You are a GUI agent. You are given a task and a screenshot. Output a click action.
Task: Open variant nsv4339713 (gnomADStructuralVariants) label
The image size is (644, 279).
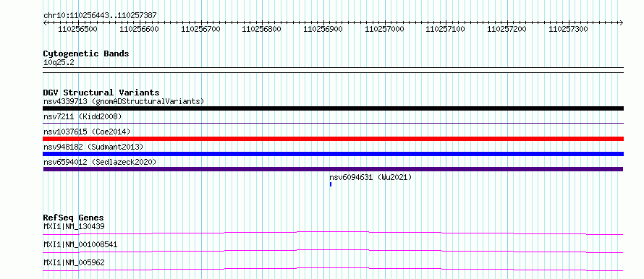(124, 101)
